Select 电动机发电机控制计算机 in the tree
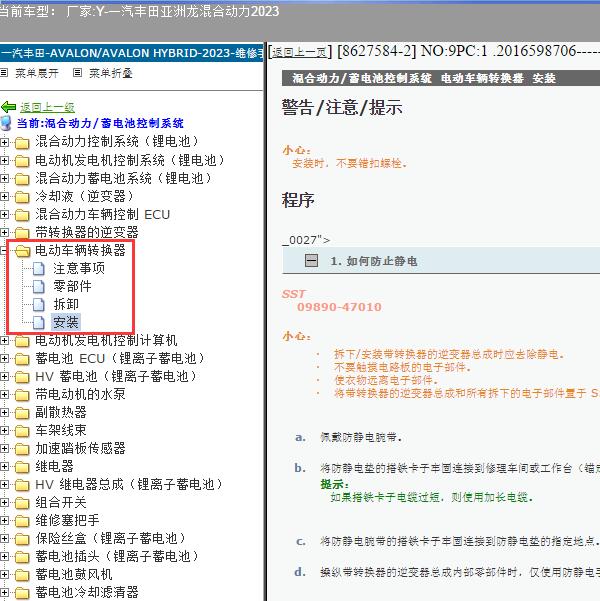The height and width of the screenshot is (601, 600). (x=106, y=340)
